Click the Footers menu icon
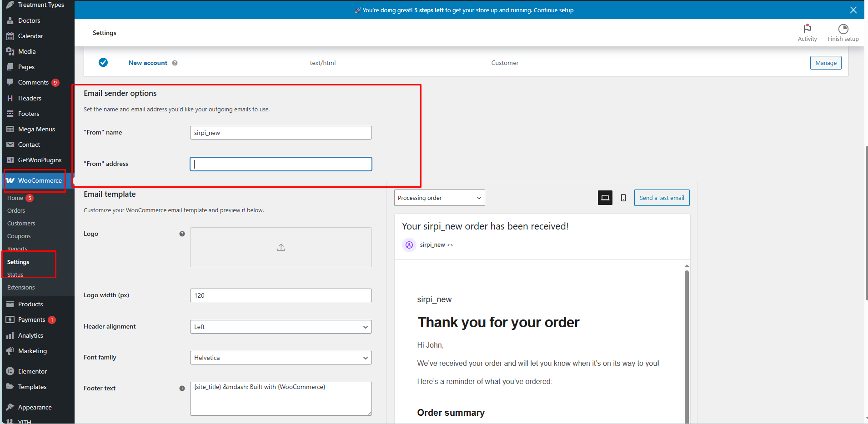Image resolution: width=868 pixels, height=424 pixels. pos(10,114)
